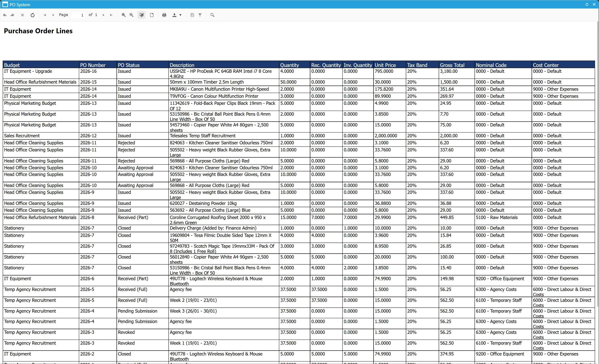
Task: Toggle the parameters filter icon
Action: pyautogui.click(x=200, y=15)
